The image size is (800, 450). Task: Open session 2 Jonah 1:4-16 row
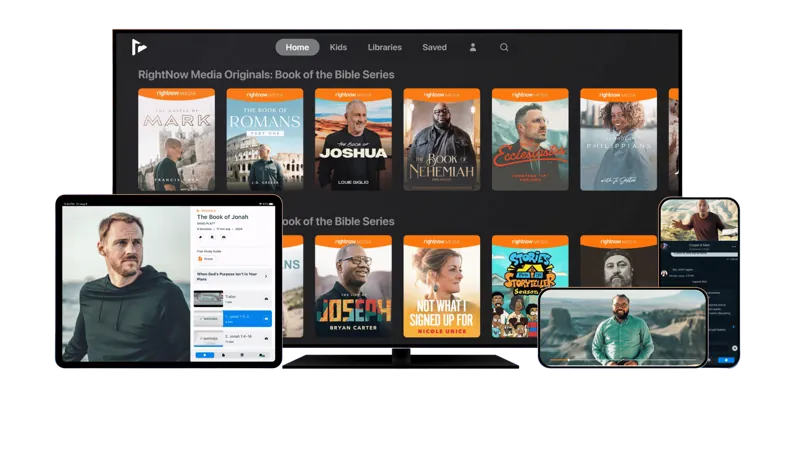tap(233, 338)
